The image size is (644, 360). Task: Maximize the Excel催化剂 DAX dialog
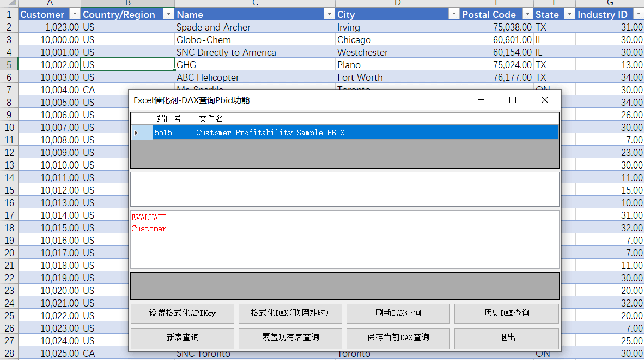click(513, 100)
